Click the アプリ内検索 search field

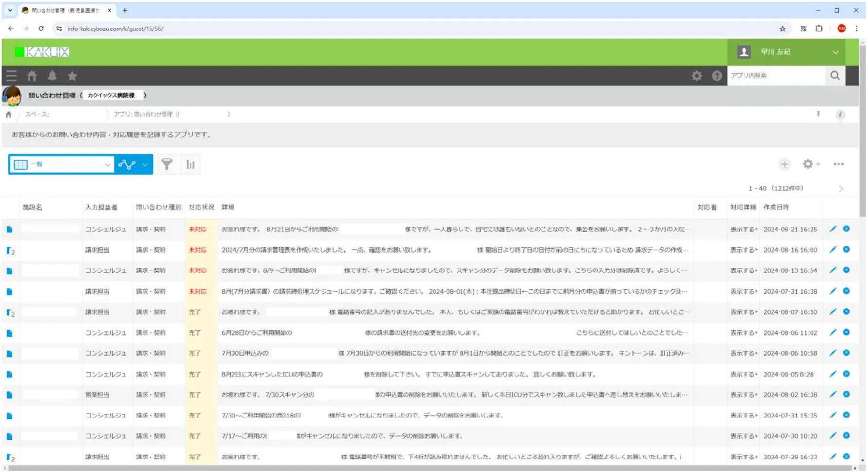775,76
